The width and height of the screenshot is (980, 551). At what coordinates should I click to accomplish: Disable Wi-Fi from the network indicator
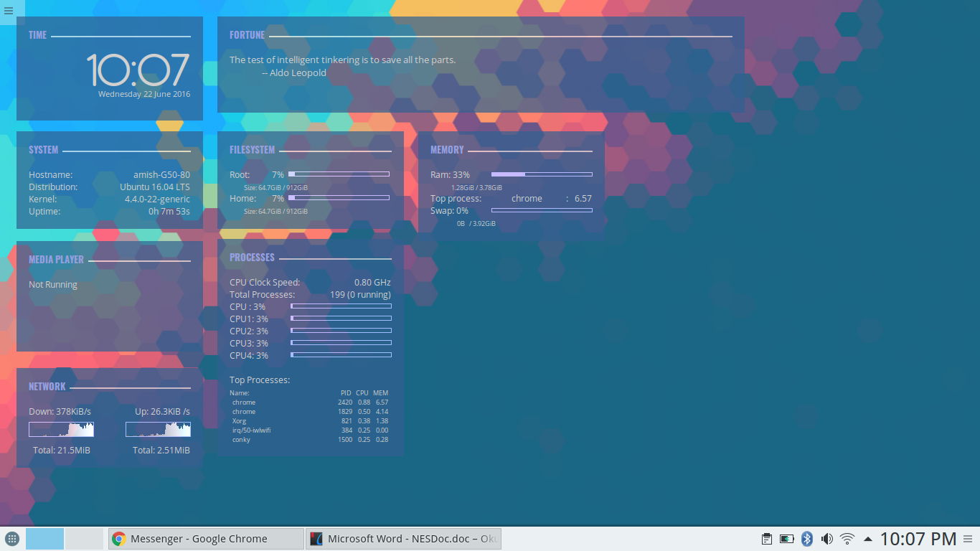(847, 538)
